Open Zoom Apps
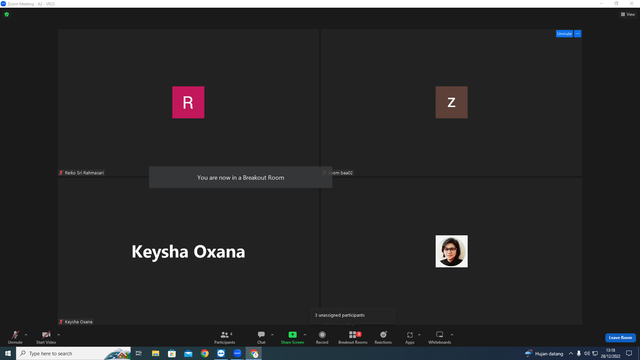Viewport: 640px width, 360px height. [410, 337]
